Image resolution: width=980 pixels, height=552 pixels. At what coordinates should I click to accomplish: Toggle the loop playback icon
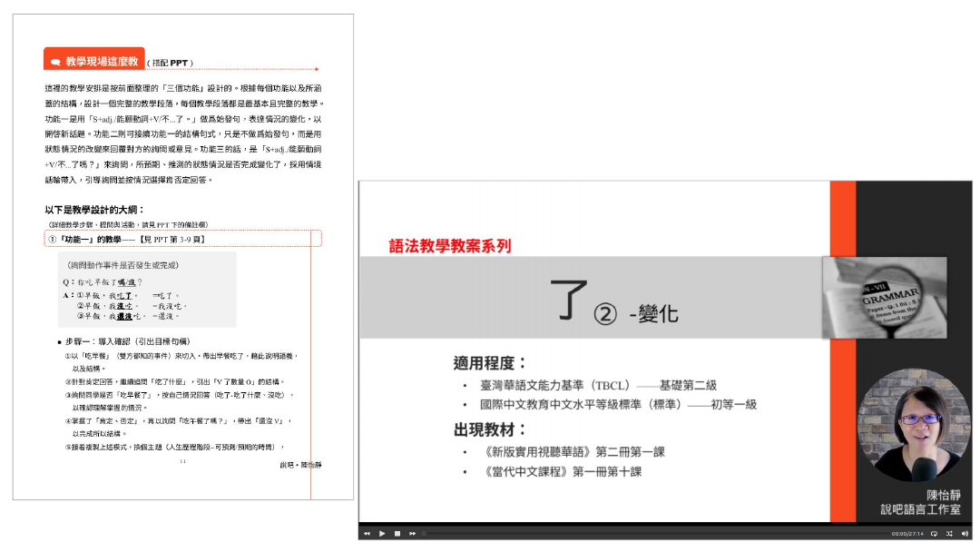coord(935,534)
